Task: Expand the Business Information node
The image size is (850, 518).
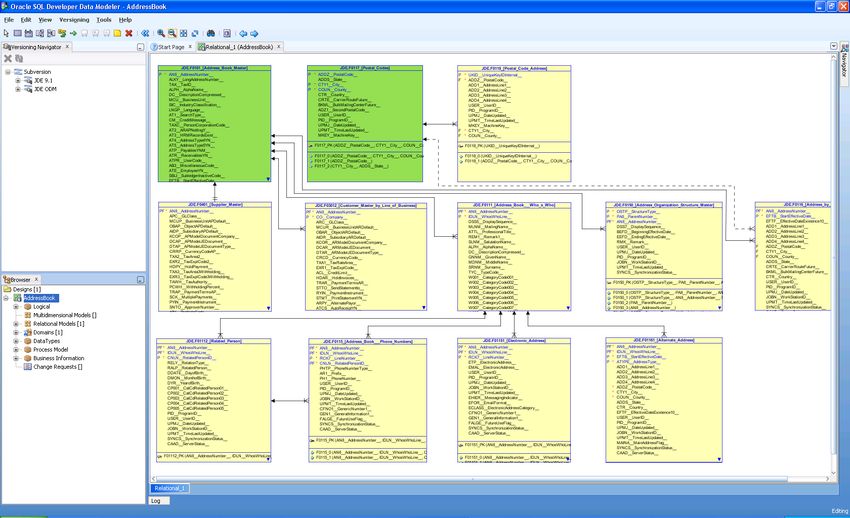Action: 16,358
